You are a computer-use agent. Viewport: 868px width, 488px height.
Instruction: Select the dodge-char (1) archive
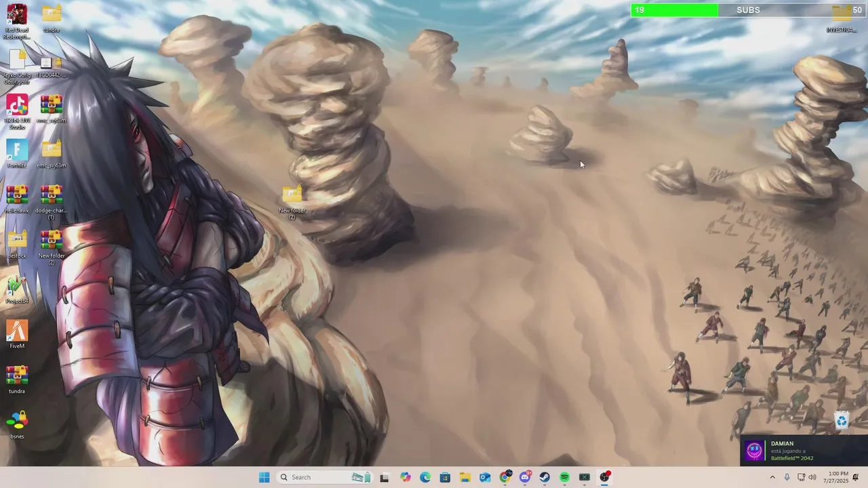(x=52, y=203)
